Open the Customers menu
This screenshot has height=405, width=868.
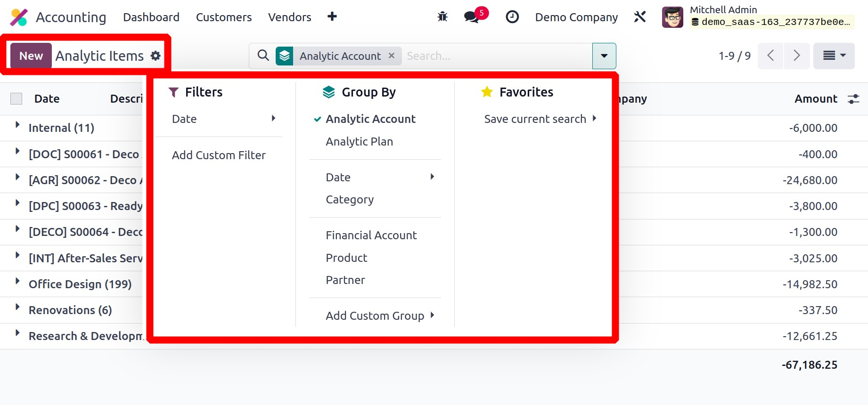(224, 17)
